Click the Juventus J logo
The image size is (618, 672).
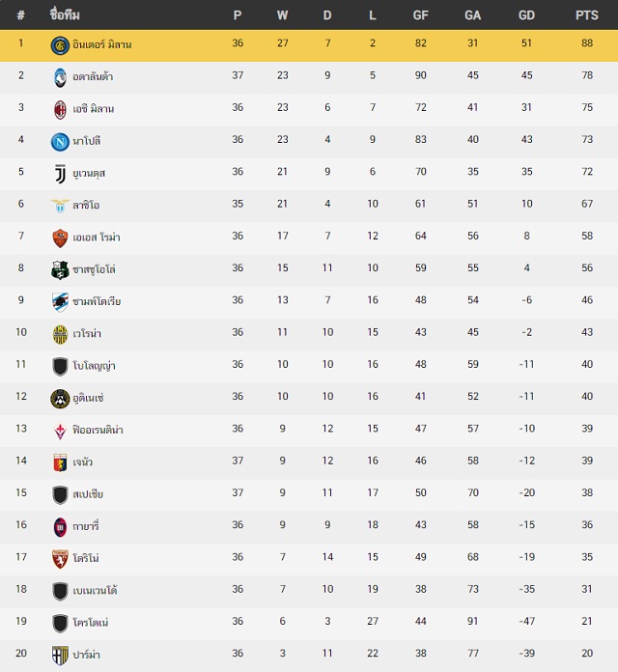(60, 174)
